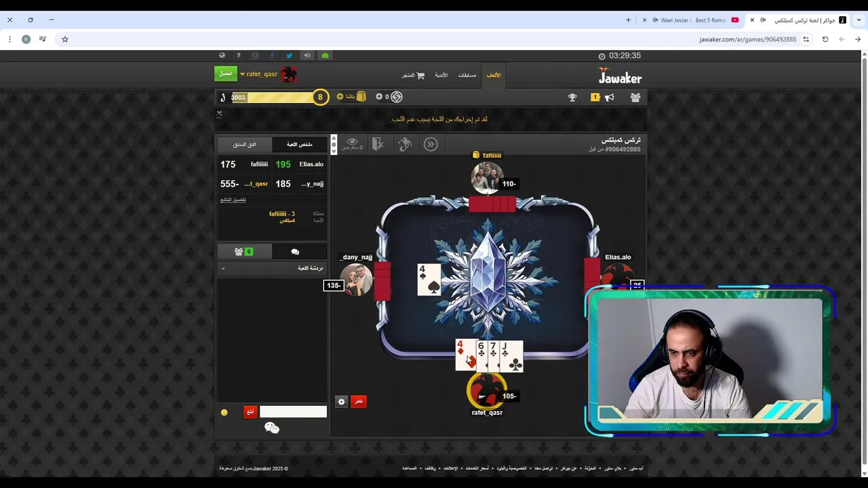This screenshot has height=488, width=868.
Task: Click the panel scroll handle with arrows
Action: point(334,144)
